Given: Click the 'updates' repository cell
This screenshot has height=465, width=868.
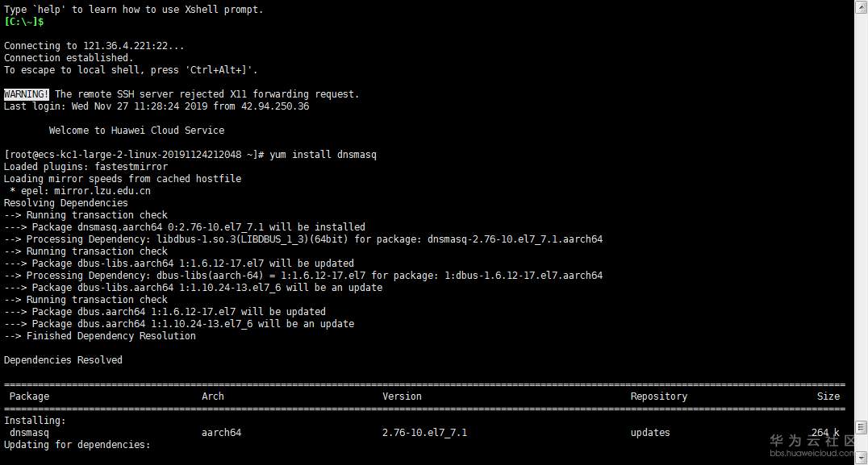Looking at the screenshot, I should click(x=650, y=433).
